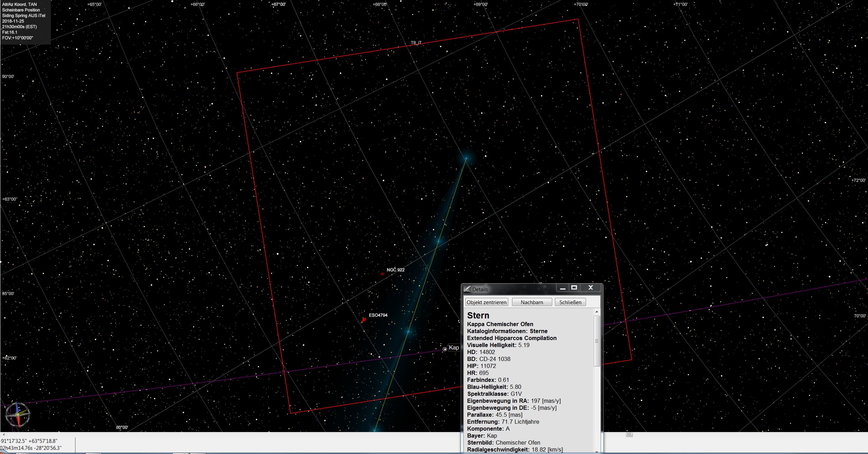The image size is (868, 454).
Task: Click 'Extended Hipparcos Compilation' line
Action: point(512,338)
